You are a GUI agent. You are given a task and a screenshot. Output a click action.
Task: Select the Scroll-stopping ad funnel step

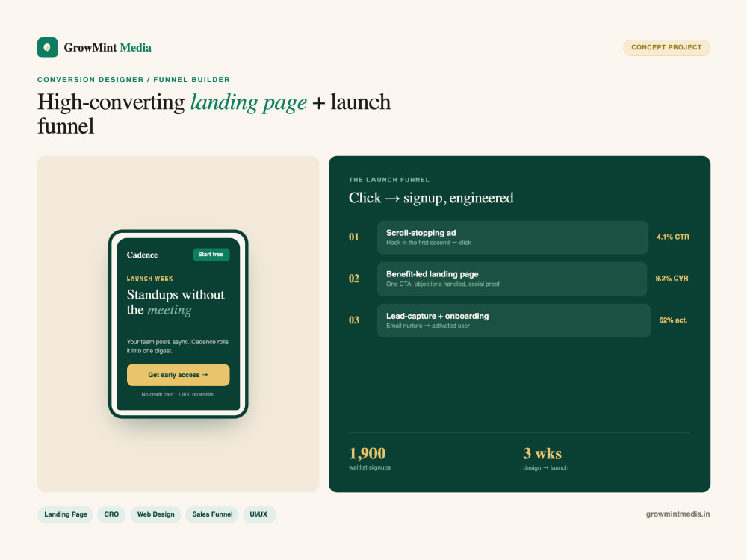coord(512,237)
